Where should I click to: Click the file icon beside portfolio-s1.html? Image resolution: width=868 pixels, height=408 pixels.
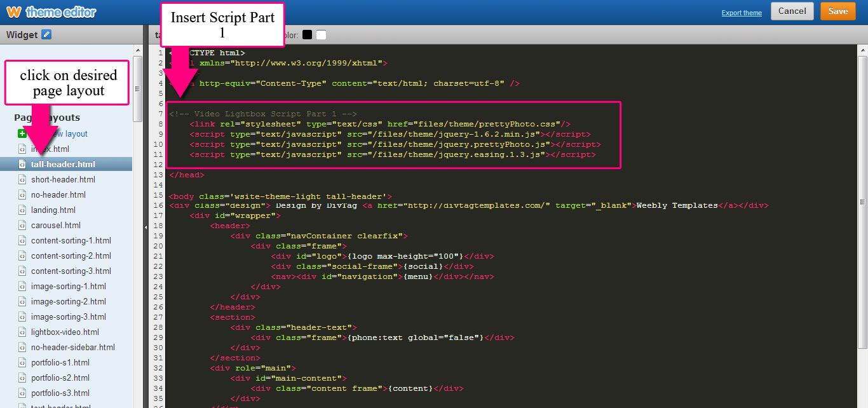(22, 363)
